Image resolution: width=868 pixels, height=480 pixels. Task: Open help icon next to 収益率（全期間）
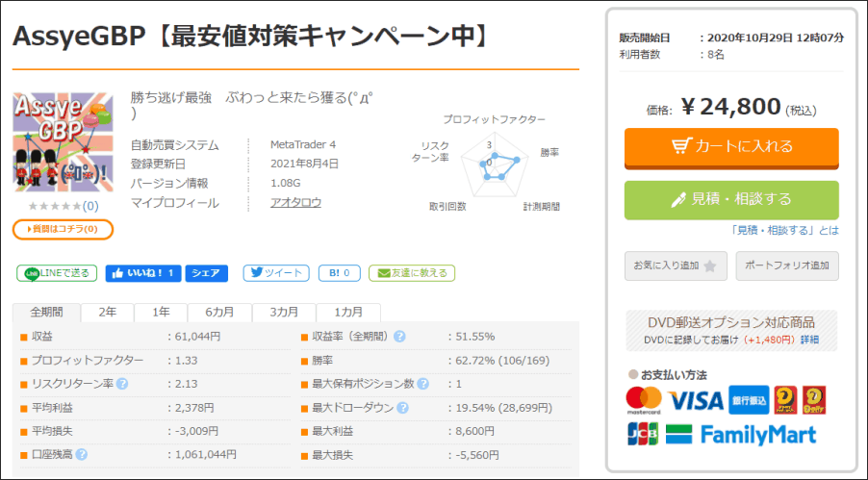399,337
